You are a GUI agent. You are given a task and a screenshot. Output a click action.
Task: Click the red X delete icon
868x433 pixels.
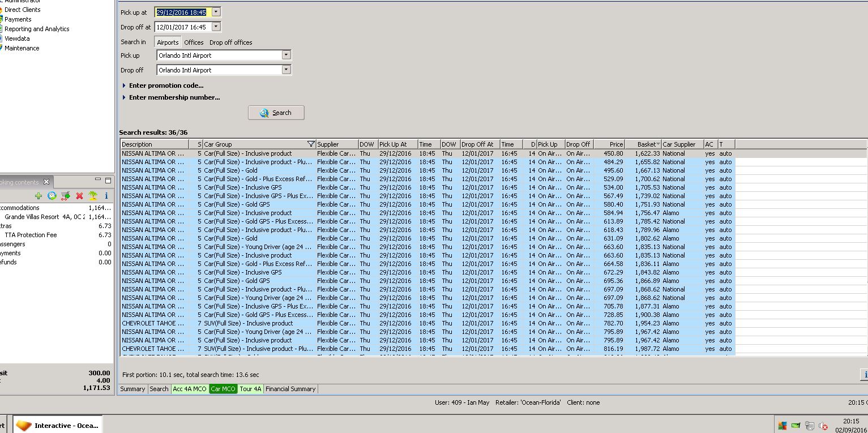tap(79, 196)
